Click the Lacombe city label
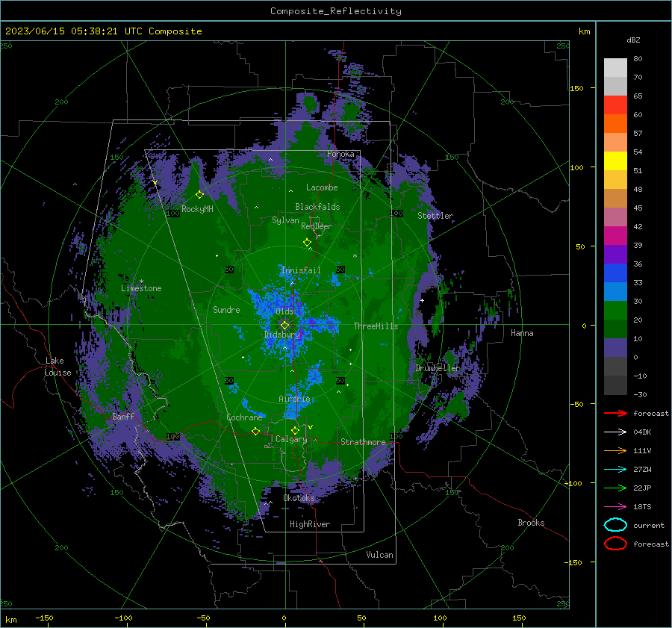The image size is (672, 628). (322, 187)
